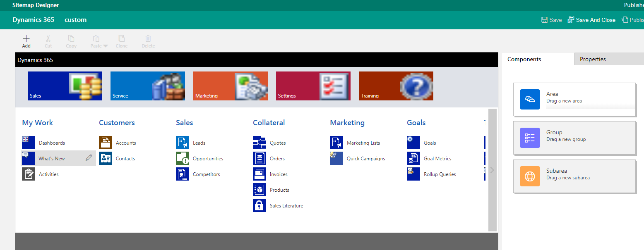Click the Save button

pyautogui.click(x=551, y=19)
